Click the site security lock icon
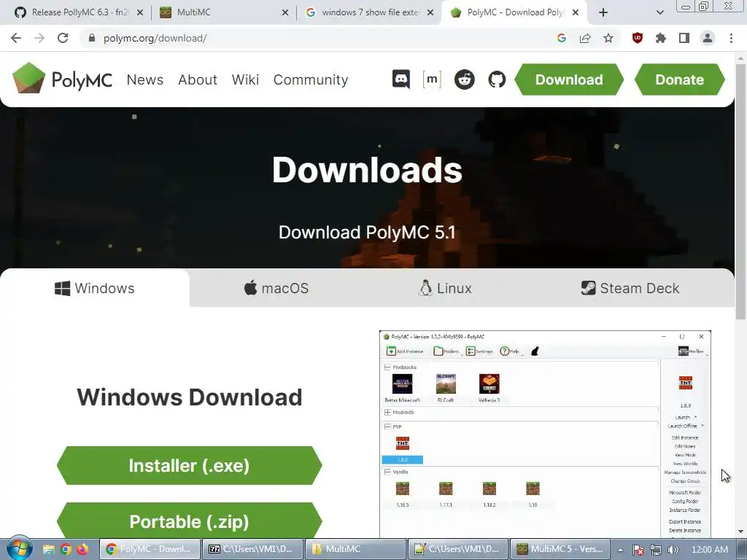Viewport: 747px width, 560px height. (92, 38)
